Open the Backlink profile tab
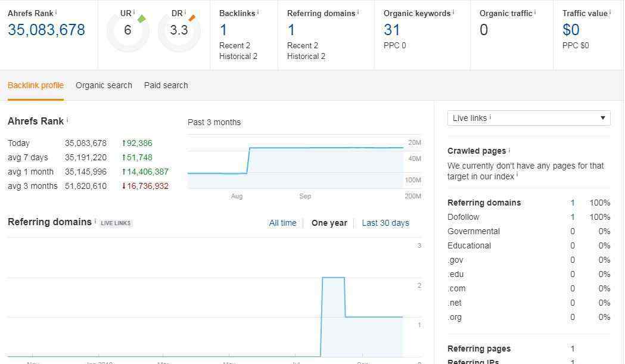This screenshot has height=364, width=625. coord(36,85)
